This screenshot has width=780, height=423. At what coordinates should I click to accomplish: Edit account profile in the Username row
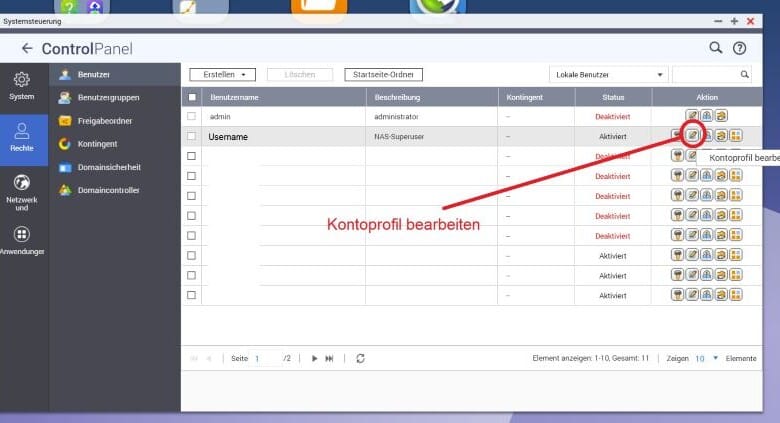(692, 136)
